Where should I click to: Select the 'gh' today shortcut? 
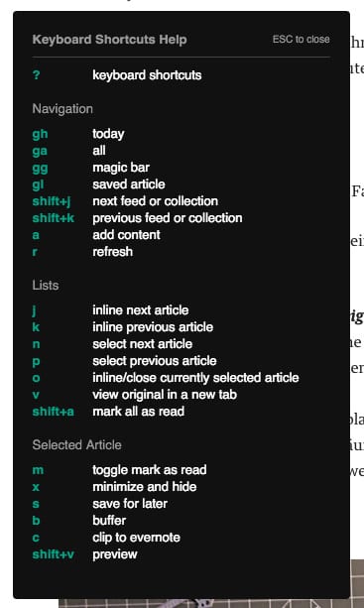click(x=40, y=134)
